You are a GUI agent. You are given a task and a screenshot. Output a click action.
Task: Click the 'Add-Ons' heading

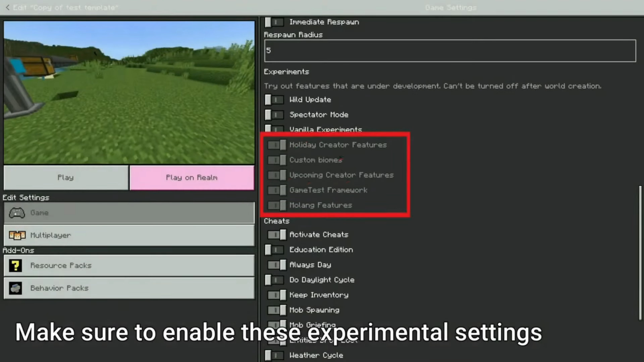[x=18, y=250]
